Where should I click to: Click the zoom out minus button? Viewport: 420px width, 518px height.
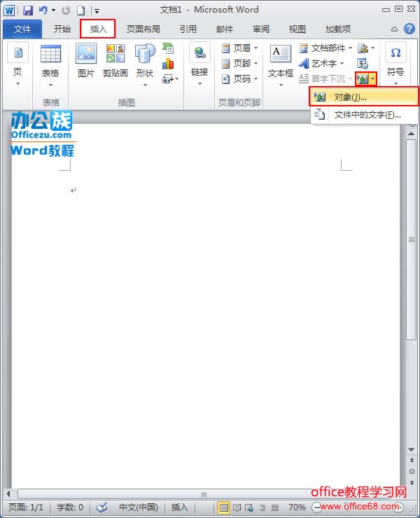click(316, 507)
